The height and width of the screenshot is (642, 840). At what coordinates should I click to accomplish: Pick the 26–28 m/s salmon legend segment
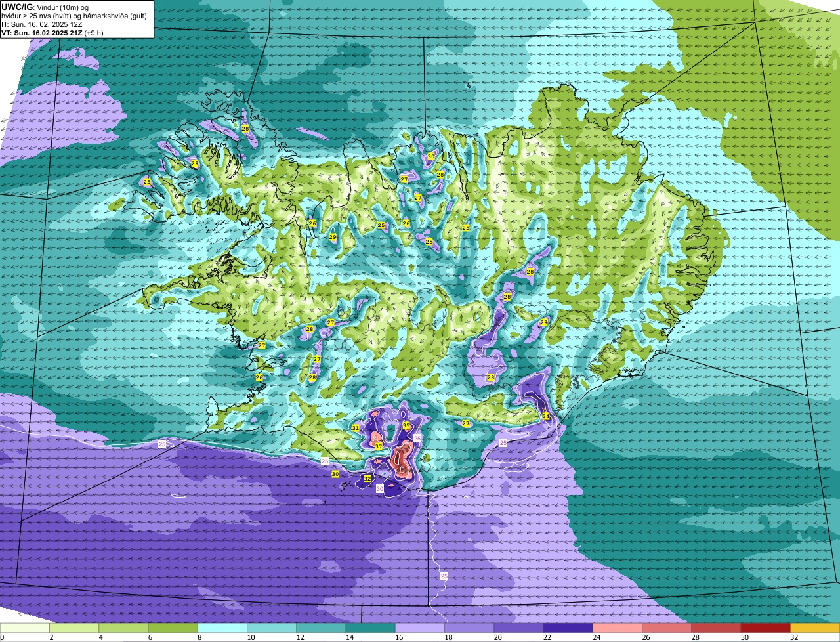click(667, 628)
